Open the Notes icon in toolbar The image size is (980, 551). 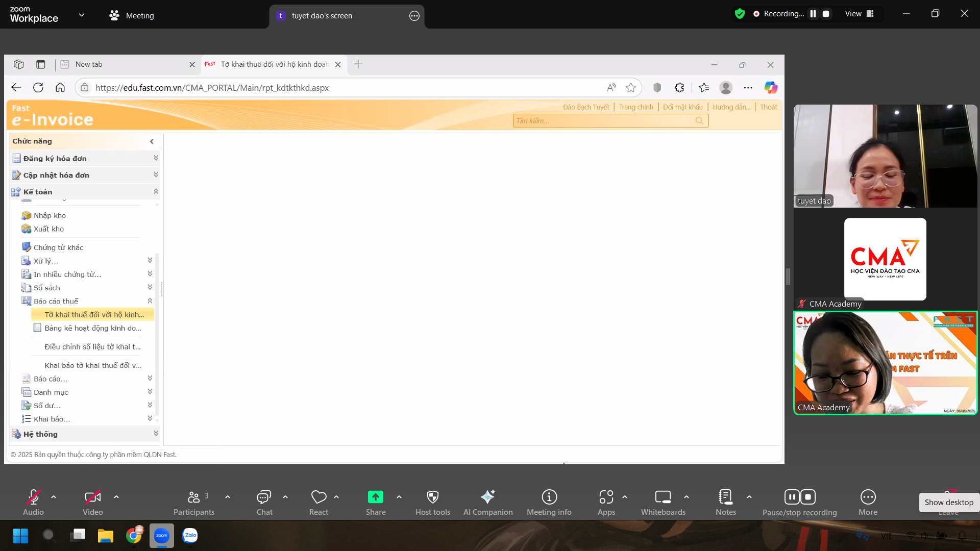pyautogui.click(x=725, y=496)
